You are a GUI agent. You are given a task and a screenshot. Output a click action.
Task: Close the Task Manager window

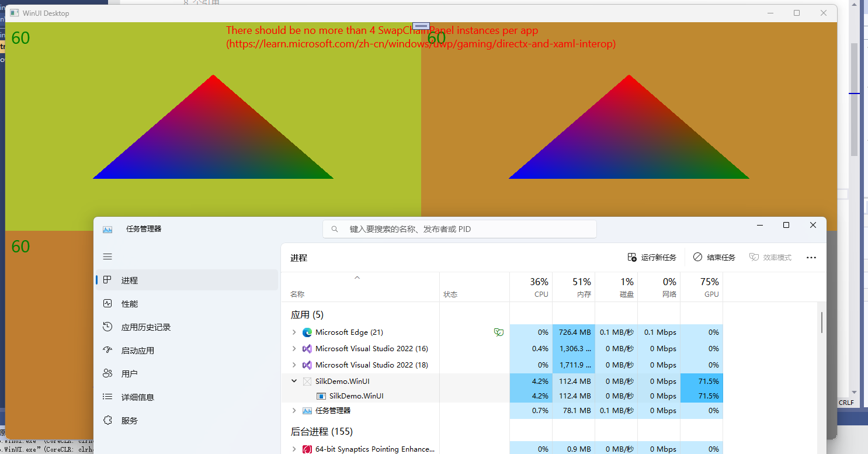point(813,226)
